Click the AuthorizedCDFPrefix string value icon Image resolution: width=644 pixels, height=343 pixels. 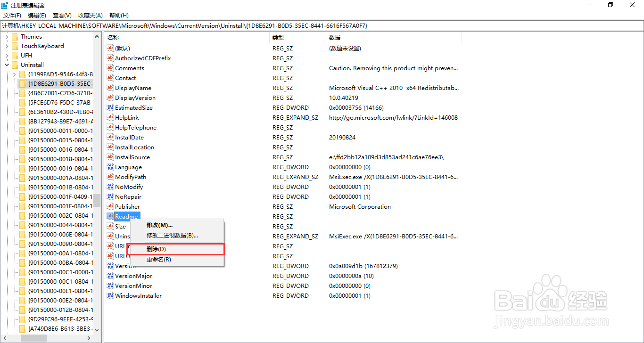[110, 58]
